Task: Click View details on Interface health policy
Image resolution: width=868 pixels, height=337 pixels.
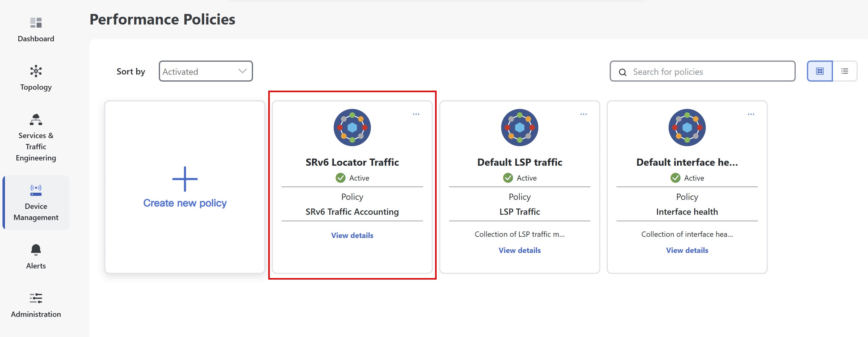Action: tap(687, 250)
